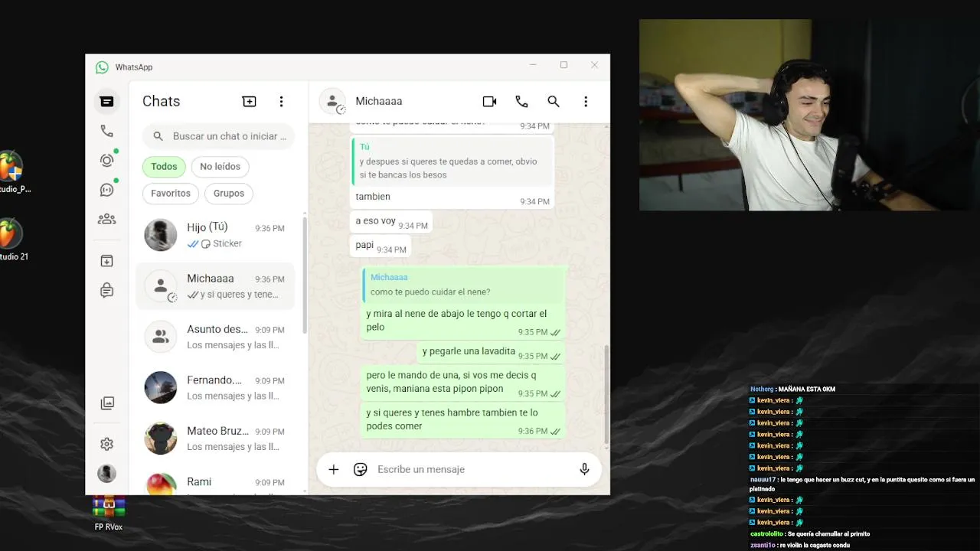Open your profile picture in sidebar

[106, 473]
